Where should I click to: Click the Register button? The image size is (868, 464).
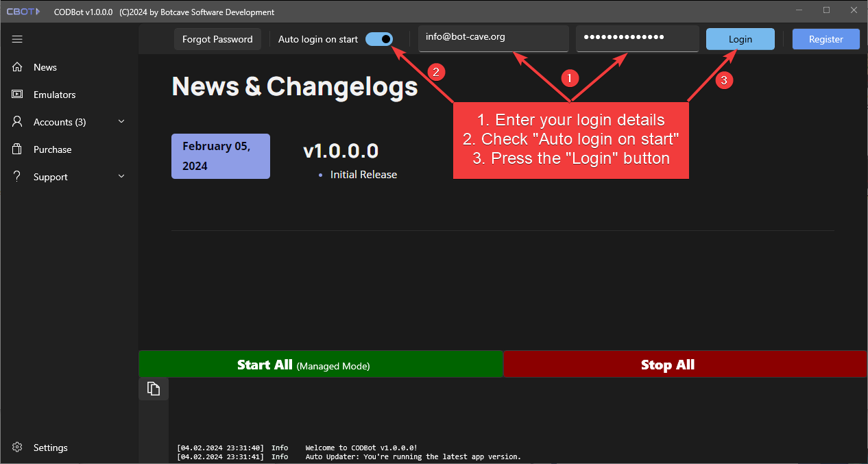click(x=825, y=39)
